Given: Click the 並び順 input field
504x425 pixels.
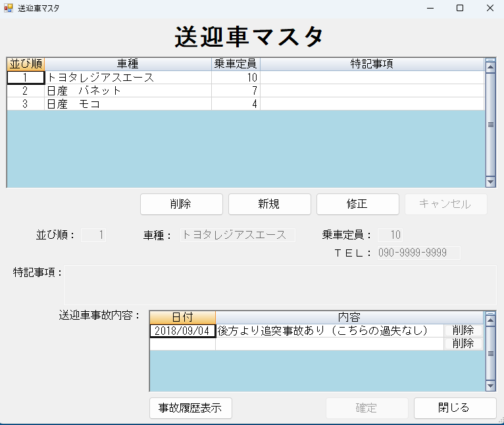Looking at the screenshot, I should 93,235.
